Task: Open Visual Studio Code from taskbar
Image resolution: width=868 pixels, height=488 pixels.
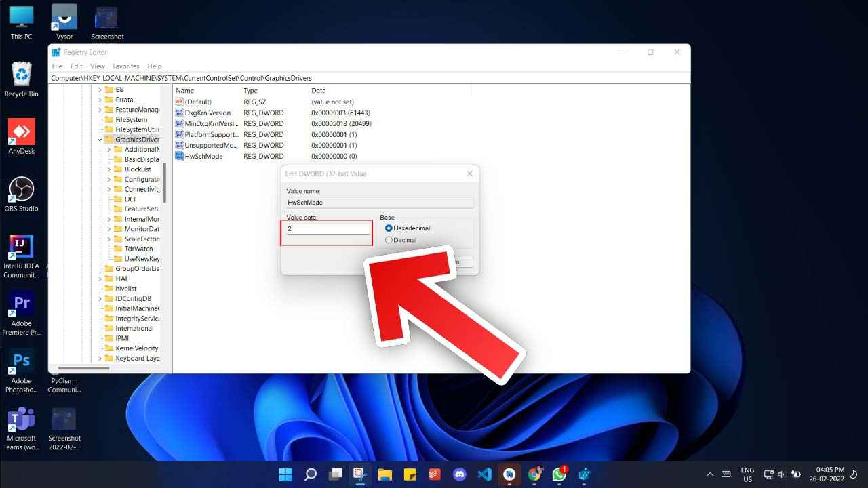Action: [484, 474]
